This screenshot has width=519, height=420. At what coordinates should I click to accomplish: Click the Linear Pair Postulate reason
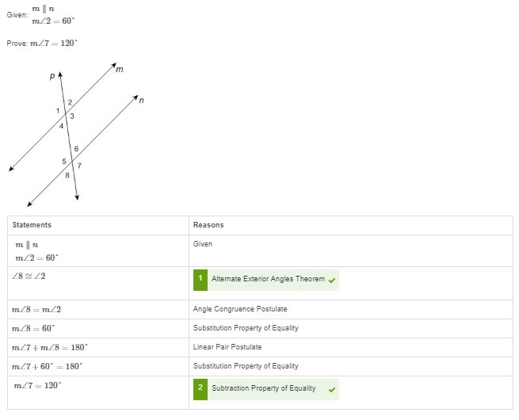click(227, 347)
